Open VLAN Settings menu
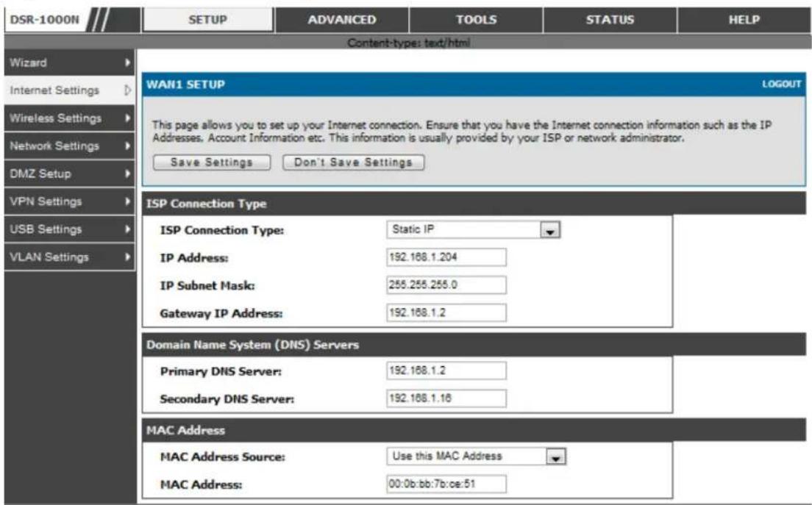 [x=69, y=257]
